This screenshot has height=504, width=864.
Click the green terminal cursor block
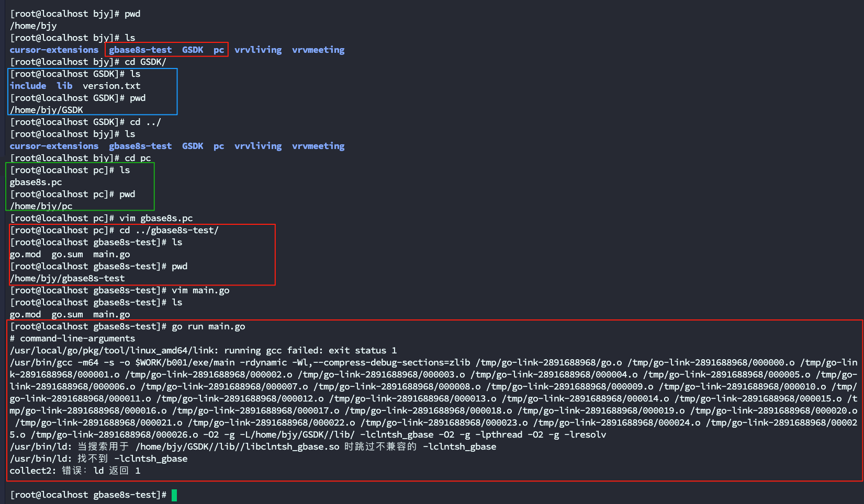point(174,495)
